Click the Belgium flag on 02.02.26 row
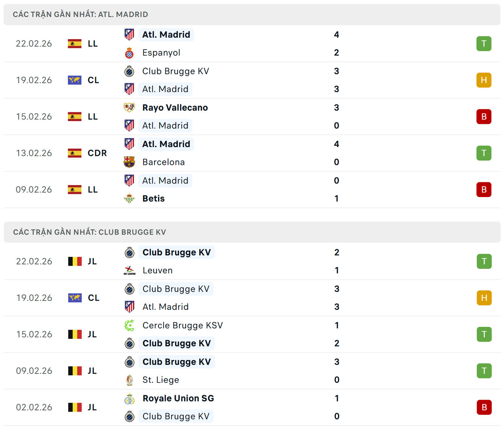This screenshot has width=504, height=433. point(75,407)
